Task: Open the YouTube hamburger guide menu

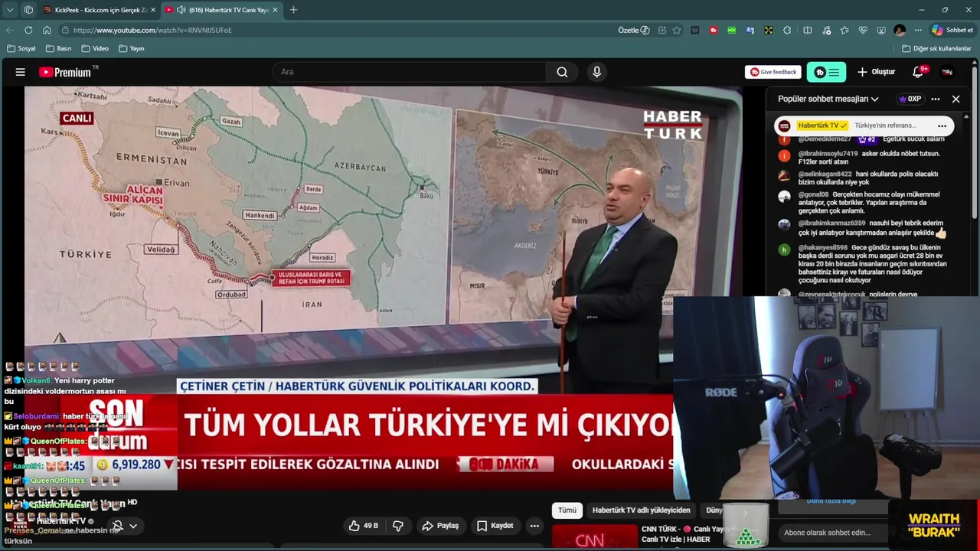Action: (x=21, y=72)
